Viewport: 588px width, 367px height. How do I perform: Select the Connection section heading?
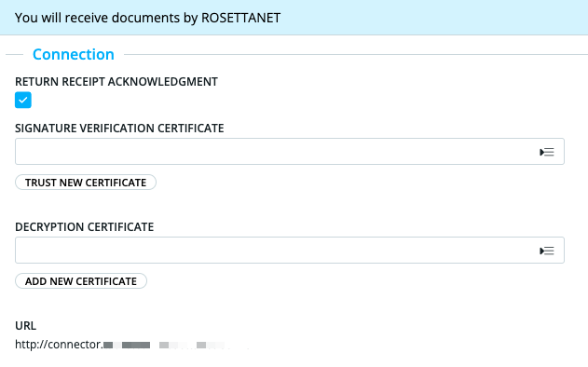74,54
